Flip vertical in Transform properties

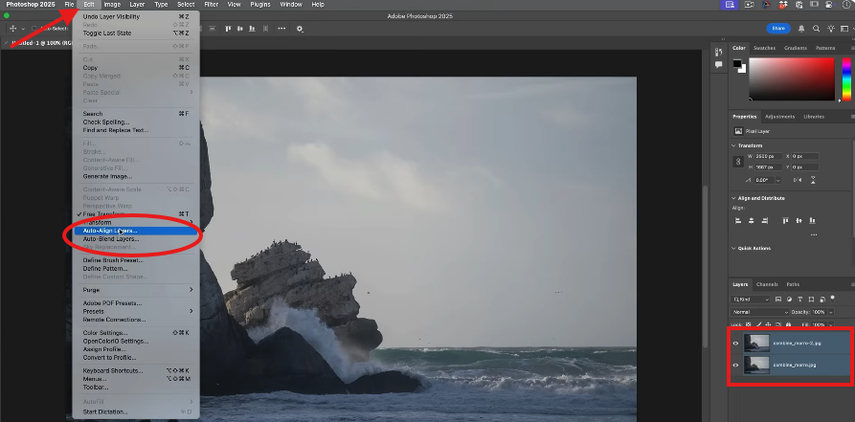813,180
